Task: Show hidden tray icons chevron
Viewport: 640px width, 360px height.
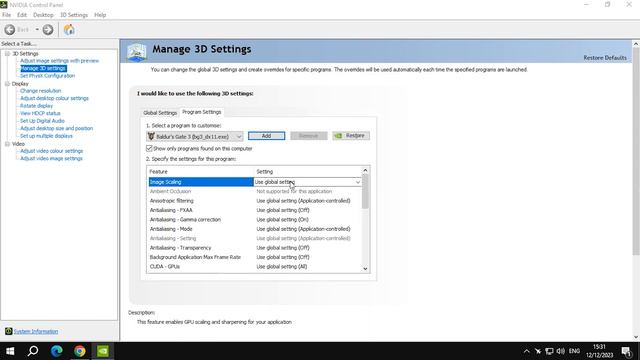Action: click(x=527, y=351)
